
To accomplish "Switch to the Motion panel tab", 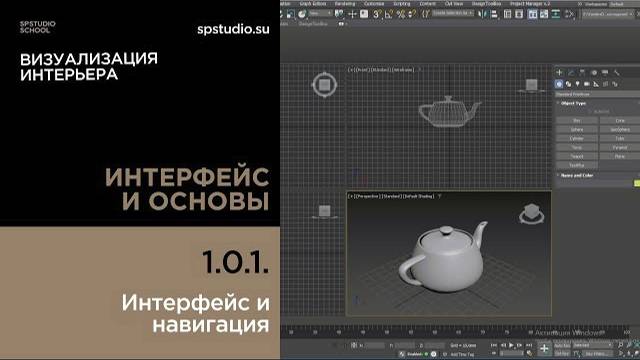I will [x=594, y=72].
